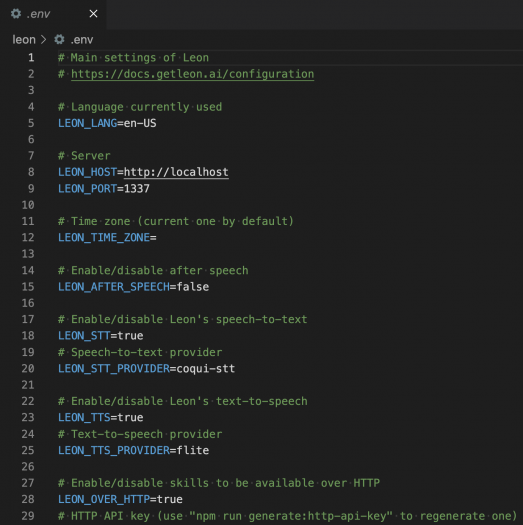523x525 pixels.
Task: Click the LEON_OVER_HTTP variable
Action: pos(104,499)
